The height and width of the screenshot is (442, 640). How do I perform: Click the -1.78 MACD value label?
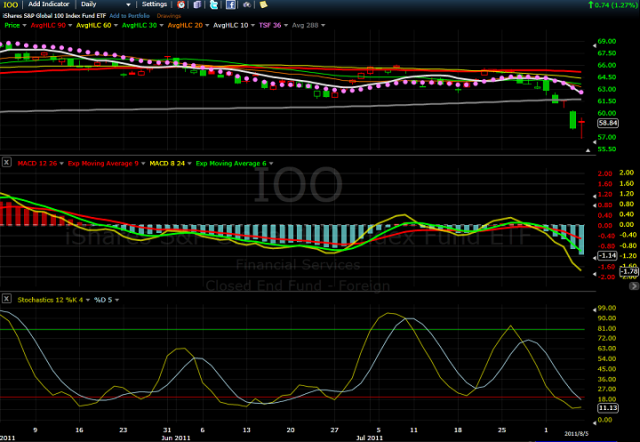629,271
